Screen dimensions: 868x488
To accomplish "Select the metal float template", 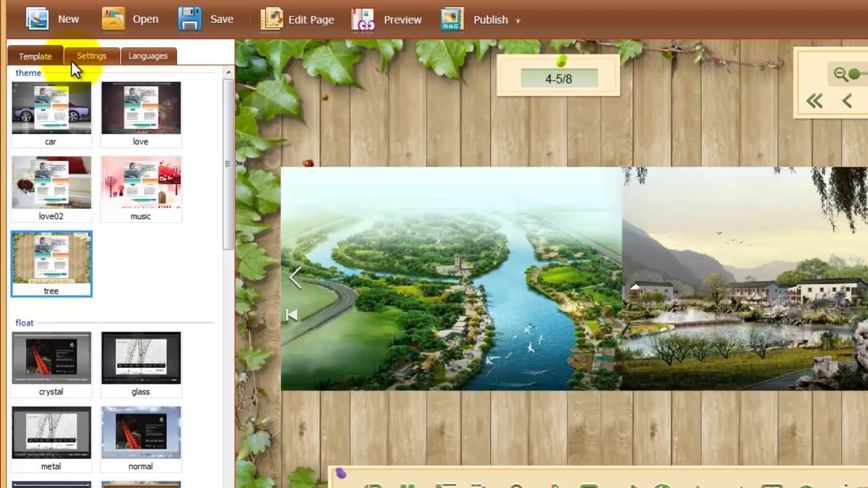I will pyautogui.click(x=51, y=439).
